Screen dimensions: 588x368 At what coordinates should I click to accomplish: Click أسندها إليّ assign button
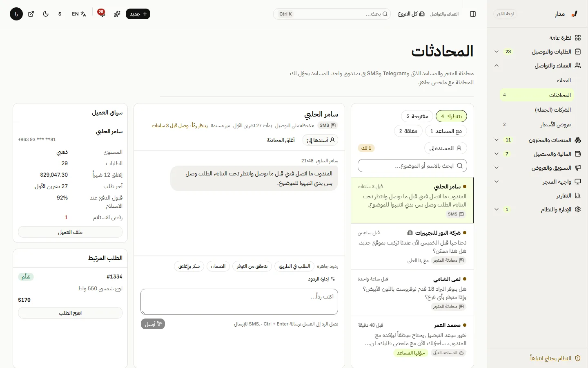point(320,140)
